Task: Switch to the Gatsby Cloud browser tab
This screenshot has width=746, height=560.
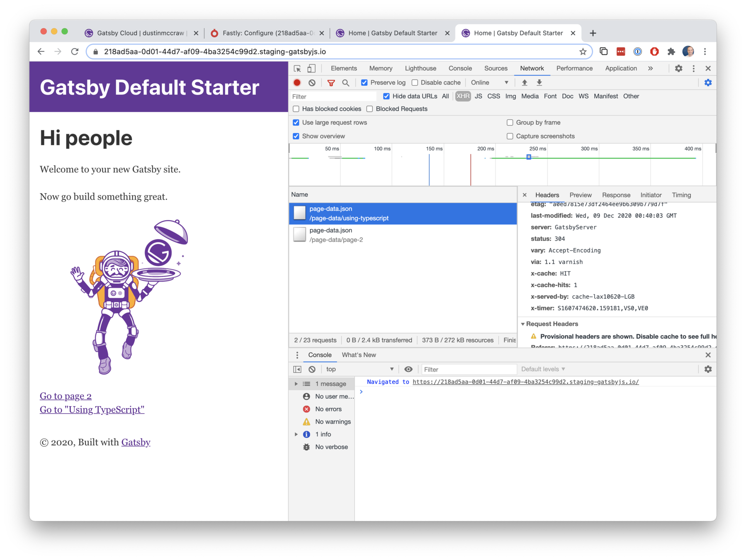Action: pyautogui.click(x=141, y=33)
